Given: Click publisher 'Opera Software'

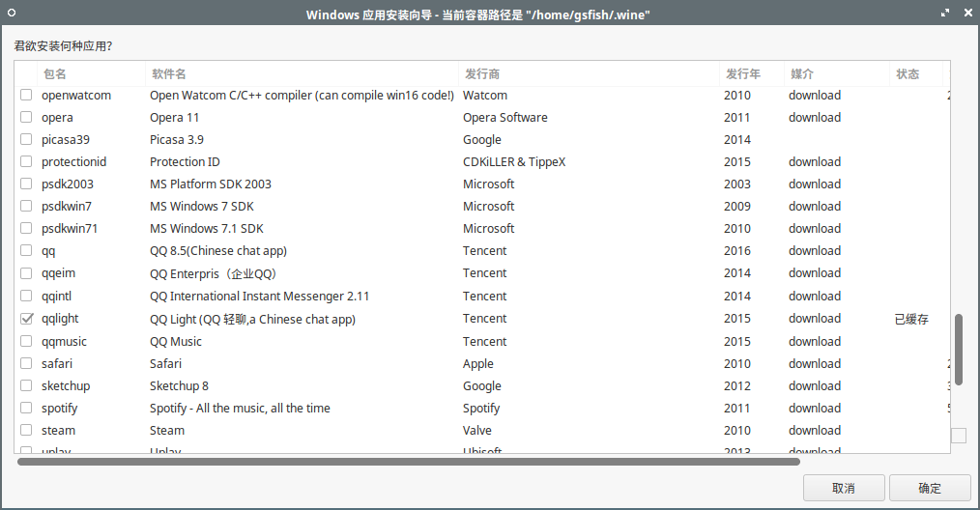Looking at the screenshot, I should pyautogui.click(x=505, y=117).
